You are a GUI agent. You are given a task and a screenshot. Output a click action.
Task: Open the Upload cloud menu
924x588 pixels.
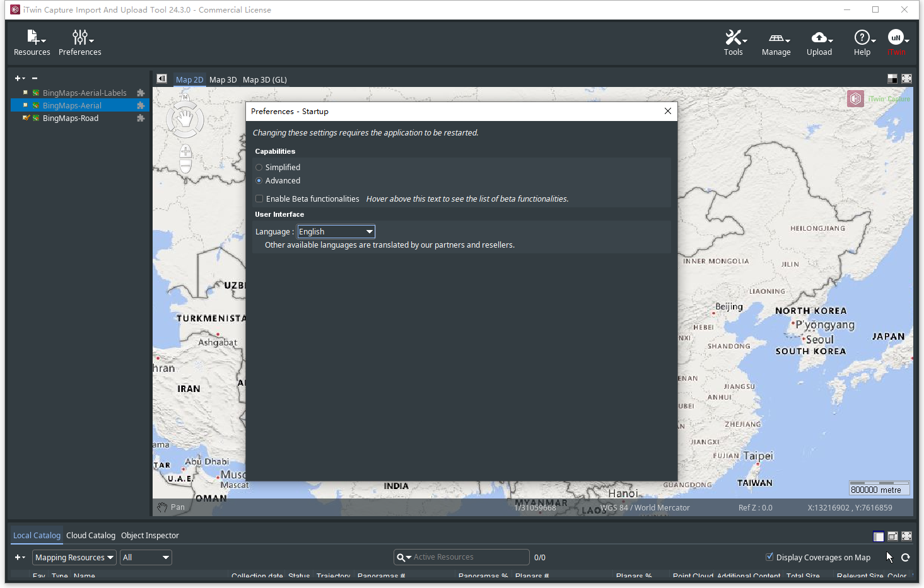pyautogui.click(x=819, y=43)
